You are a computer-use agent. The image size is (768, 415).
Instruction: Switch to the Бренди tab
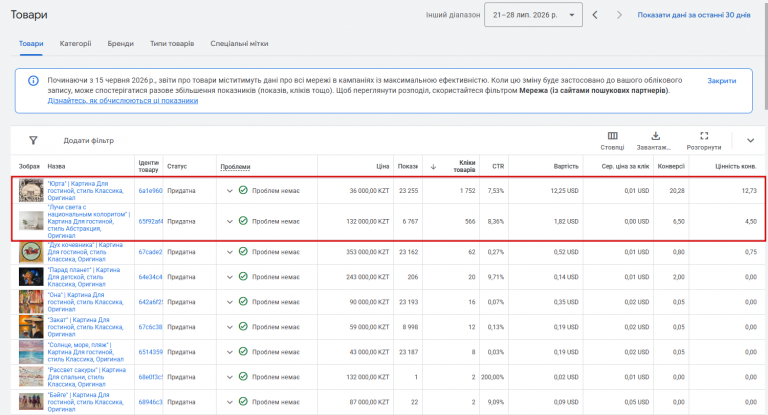[120, 44]
